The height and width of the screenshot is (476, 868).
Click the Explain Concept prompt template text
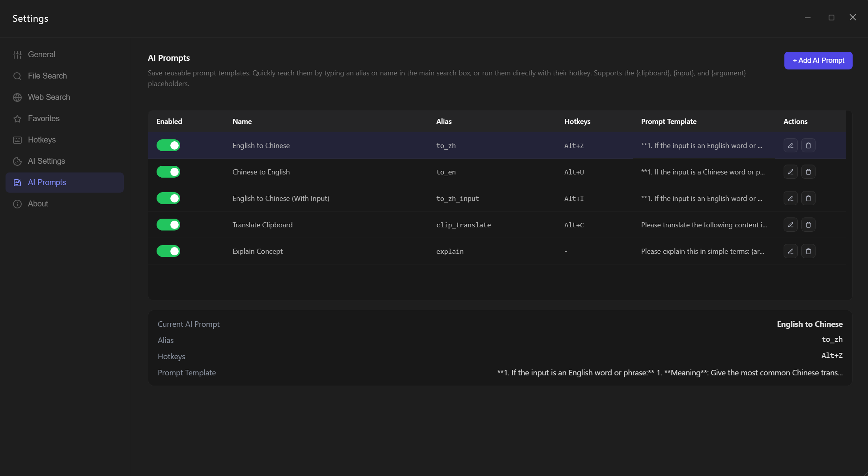point(702,251)
